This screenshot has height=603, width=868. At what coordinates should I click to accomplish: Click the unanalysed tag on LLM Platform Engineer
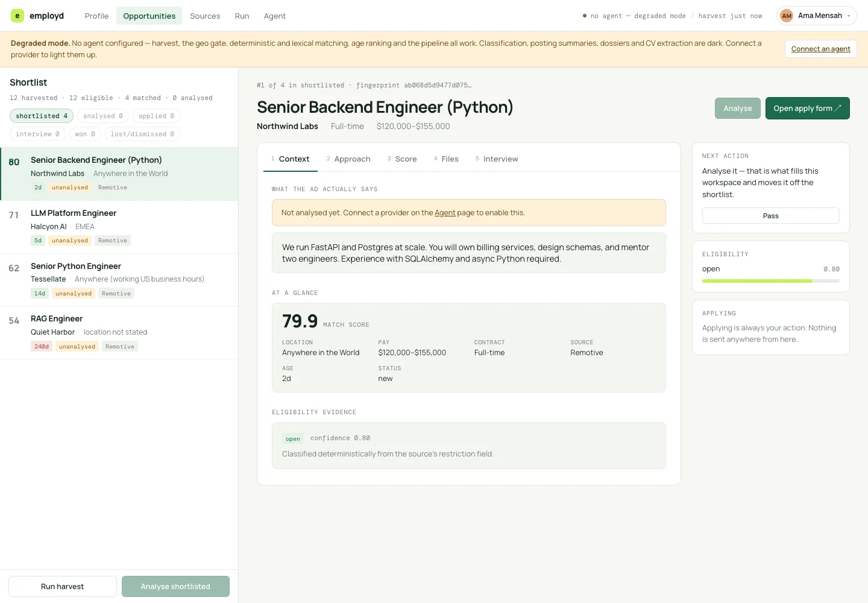pos(70,241)
